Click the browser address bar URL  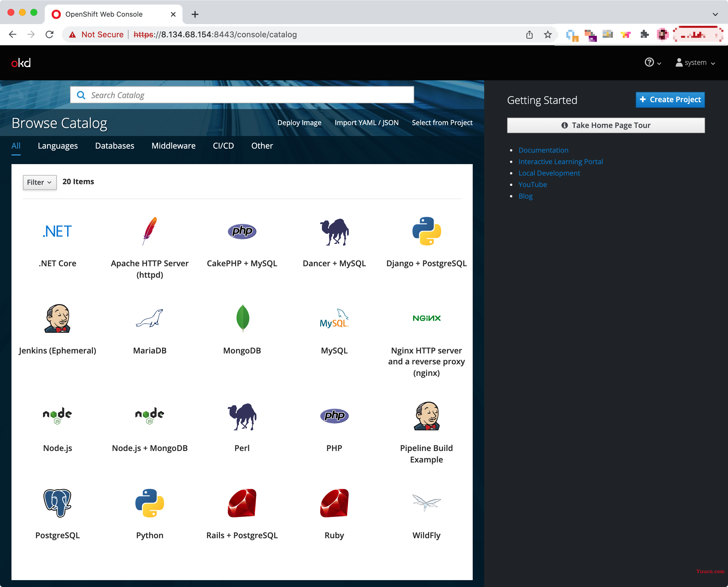click(x=215, y=34)
